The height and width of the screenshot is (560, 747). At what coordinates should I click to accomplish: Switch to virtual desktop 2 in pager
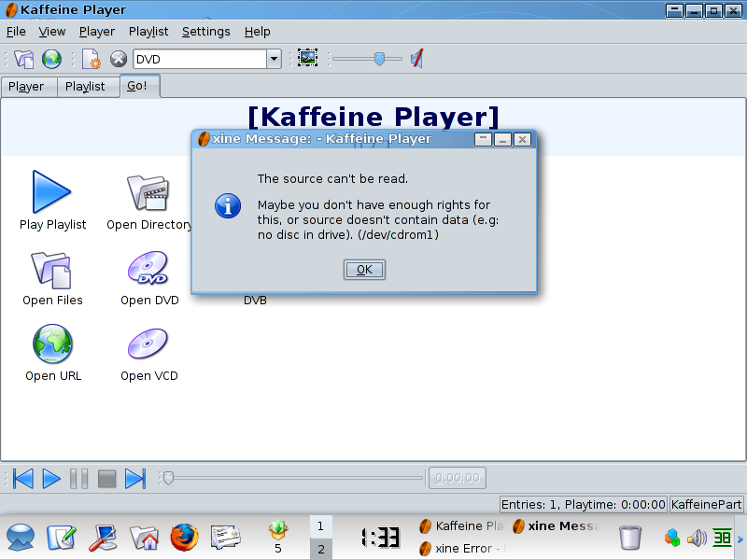320,549
